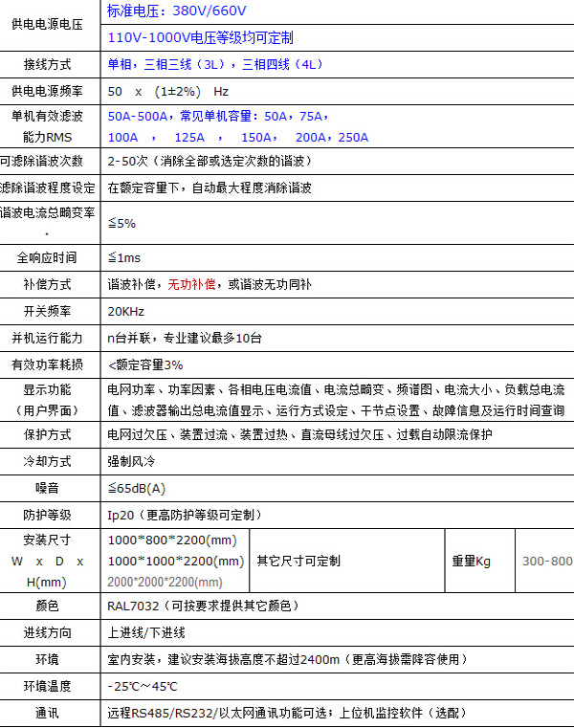Click 'Ip20（更高防护等级可定制）'
This screenshot has width=574, height=728.
185,515
